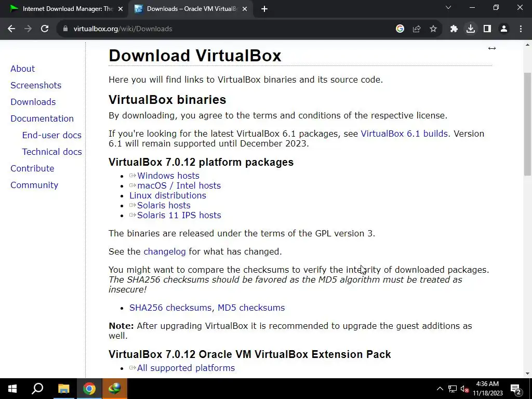This screenshot has height=399, width=532.
Task: Toggle page width with the double-arrow icon
Action: click(x=492, y=48)
